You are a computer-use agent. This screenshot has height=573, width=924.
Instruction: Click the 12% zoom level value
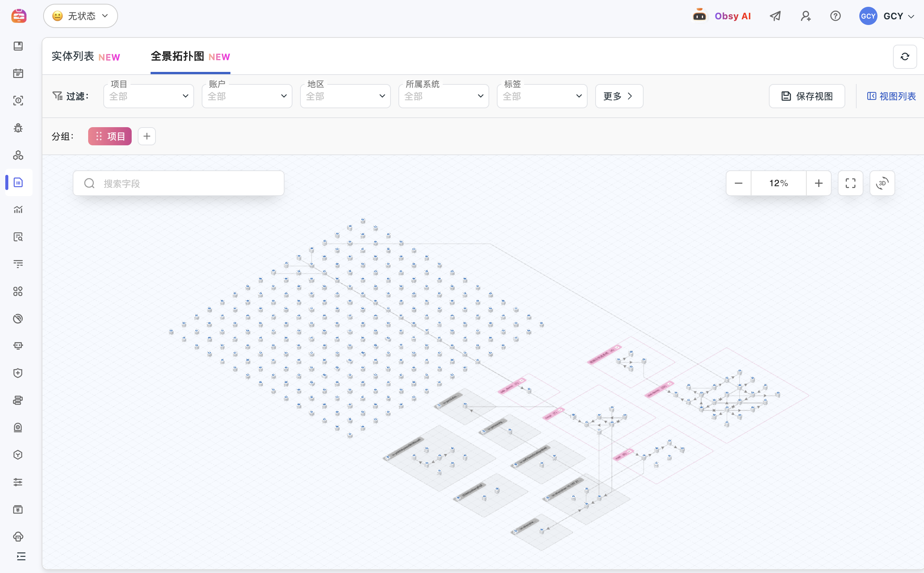(779, 183)
